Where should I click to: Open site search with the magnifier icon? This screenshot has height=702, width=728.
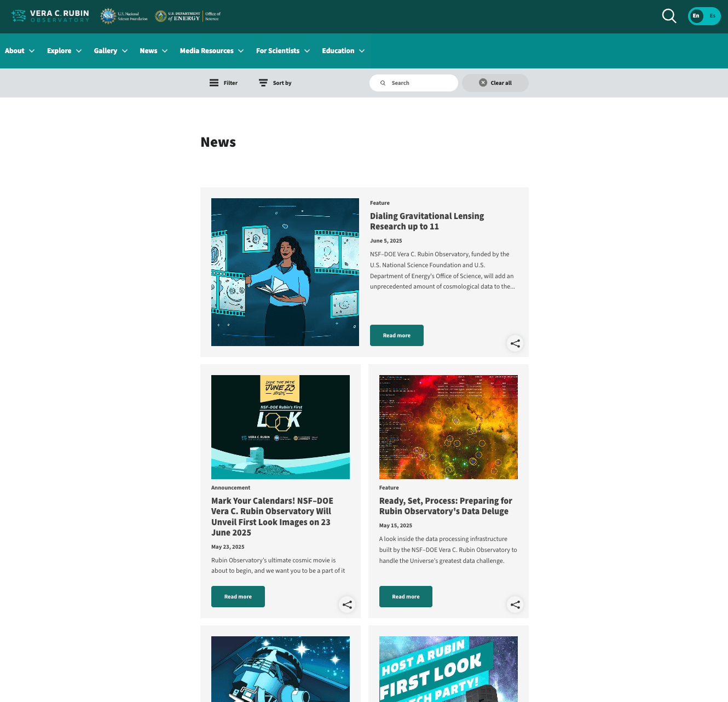pyautogui.click(x=669, y=16)
